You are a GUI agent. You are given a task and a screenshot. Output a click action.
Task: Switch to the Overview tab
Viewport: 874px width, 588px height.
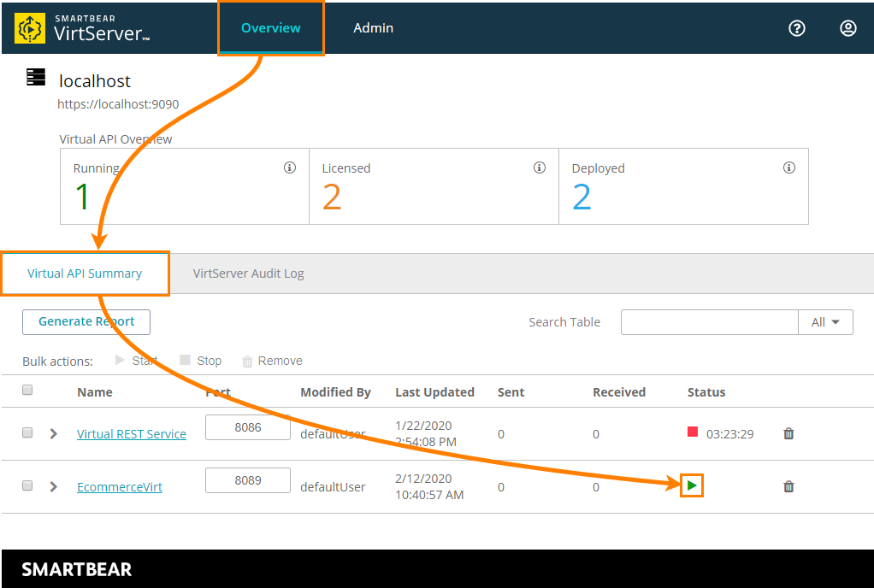[x=271, y=28]
